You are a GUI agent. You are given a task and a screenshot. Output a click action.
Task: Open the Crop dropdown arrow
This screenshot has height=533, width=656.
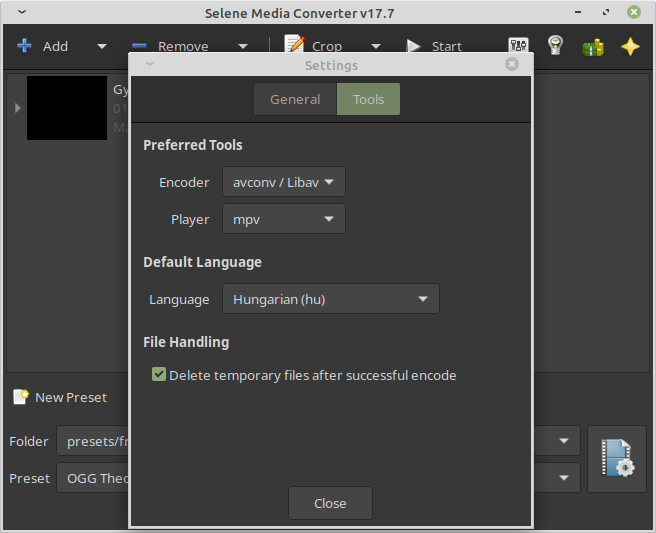[x=376, y=46]
